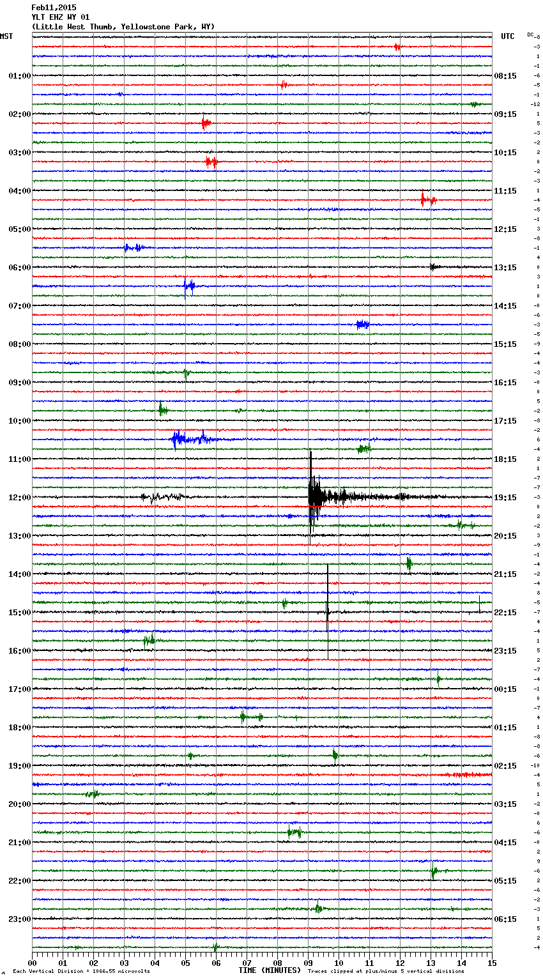
Task: Select the 05:00 MST time label
Action: pyautogui.click(x=20, y=229)
